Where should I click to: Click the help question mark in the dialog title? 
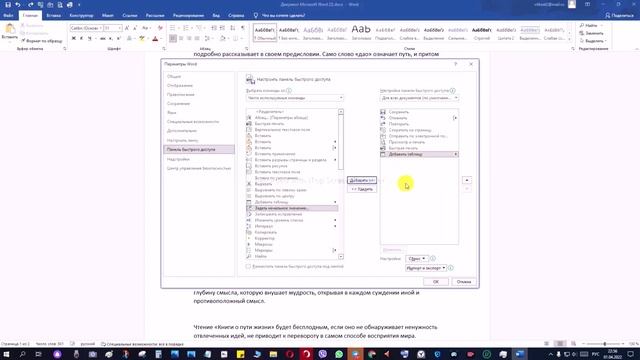pos(456,64)
